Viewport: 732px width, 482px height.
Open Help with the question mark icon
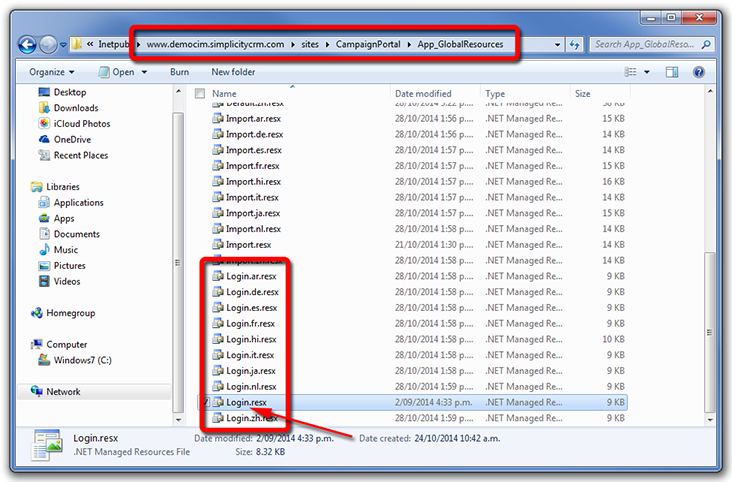(x=698, y=72)
